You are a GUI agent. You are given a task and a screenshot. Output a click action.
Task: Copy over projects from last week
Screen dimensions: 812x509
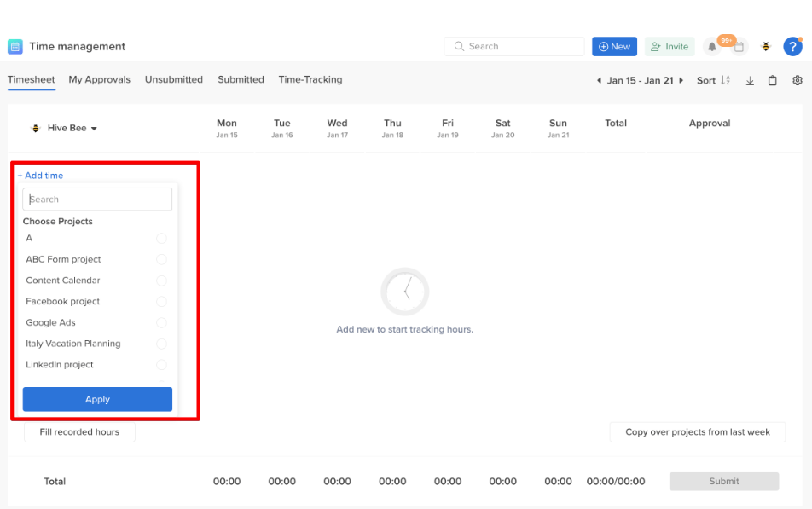tap(698, 432)
